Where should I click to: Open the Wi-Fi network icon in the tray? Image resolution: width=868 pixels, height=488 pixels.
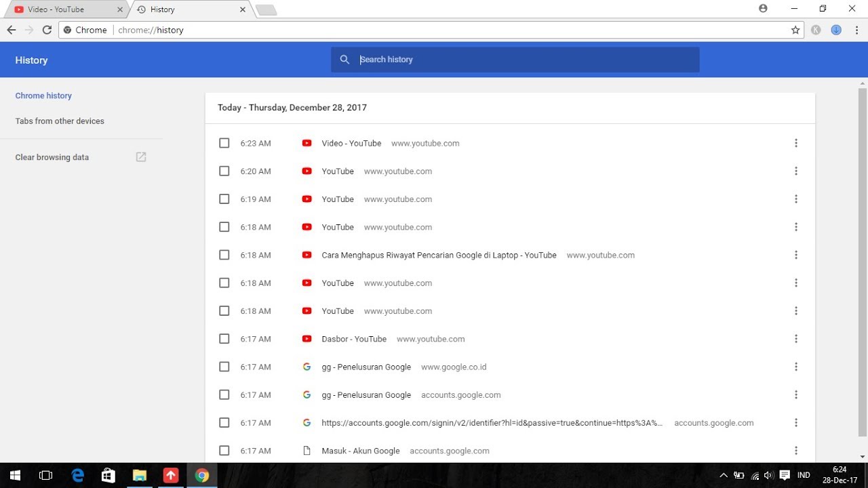click(x=755, y=475)
